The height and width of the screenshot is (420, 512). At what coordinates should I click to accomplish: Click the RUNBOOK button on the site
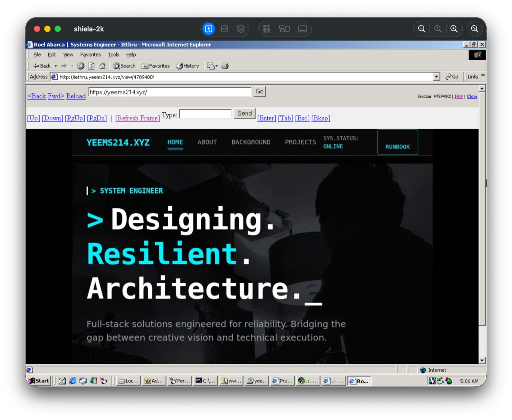pyautogui.click(x=398, y=142)
